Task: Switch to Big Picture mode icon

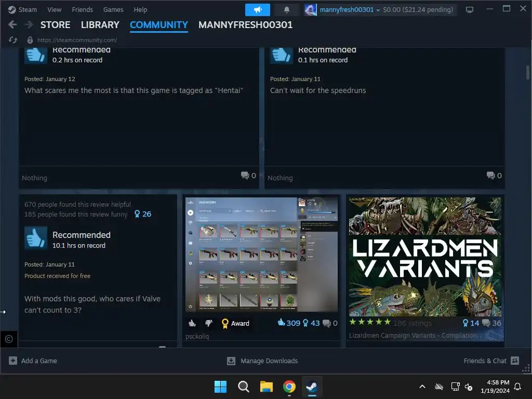Action: tap(470, 9)
